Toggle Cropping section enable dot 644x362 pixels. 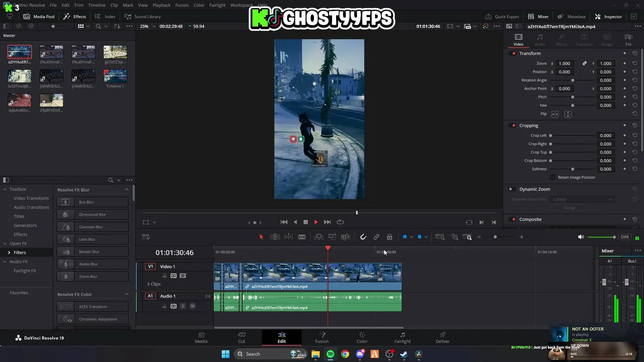pyautogui.click(x=513, y=126)
